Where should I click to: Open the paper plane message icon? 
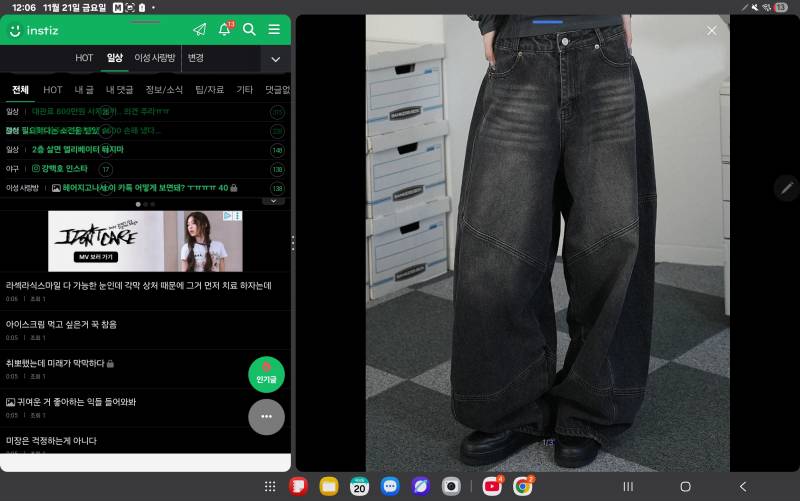(199, 30)
